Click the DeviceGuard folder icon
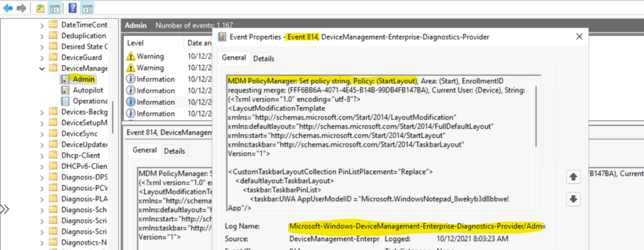 53,57
